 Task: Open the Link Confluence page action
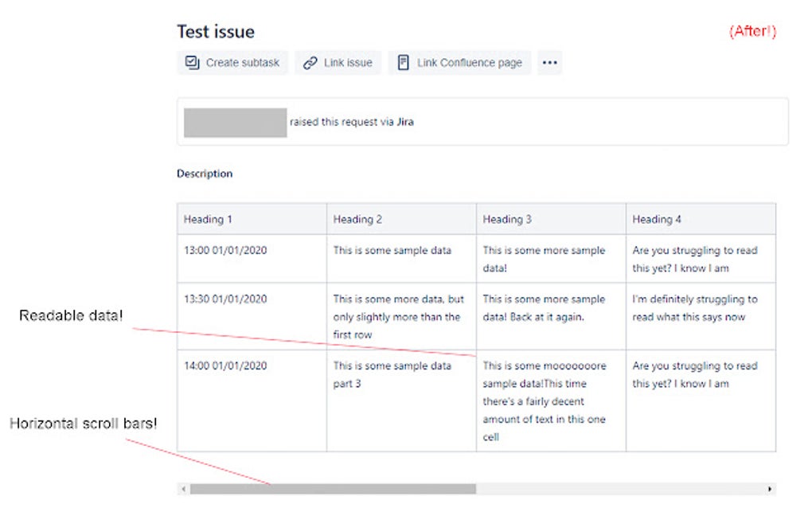(460, 62)
